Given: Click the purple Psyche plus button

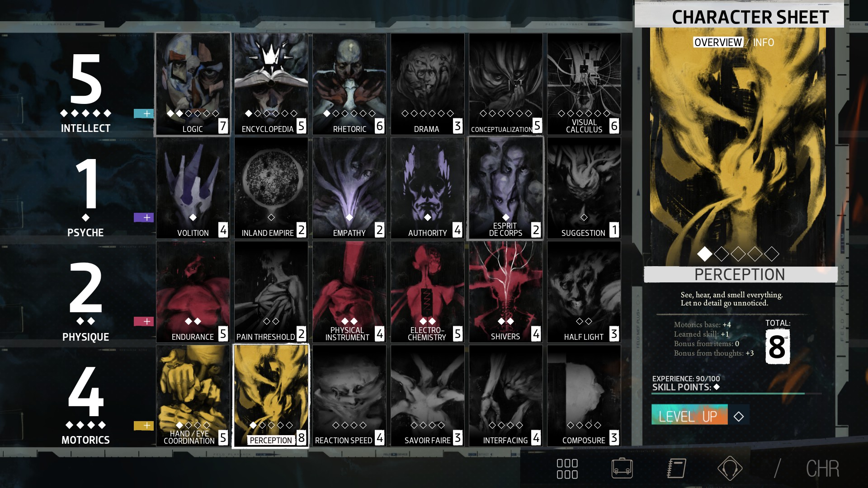Looking at the screenshot, I should (x=144, y=217).
